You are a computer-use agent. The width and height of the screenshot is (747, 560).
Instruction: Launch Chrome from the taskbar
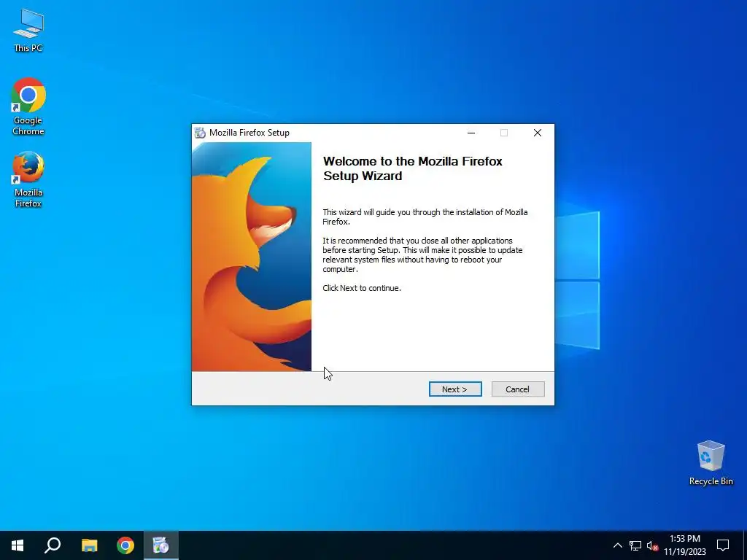125,545
